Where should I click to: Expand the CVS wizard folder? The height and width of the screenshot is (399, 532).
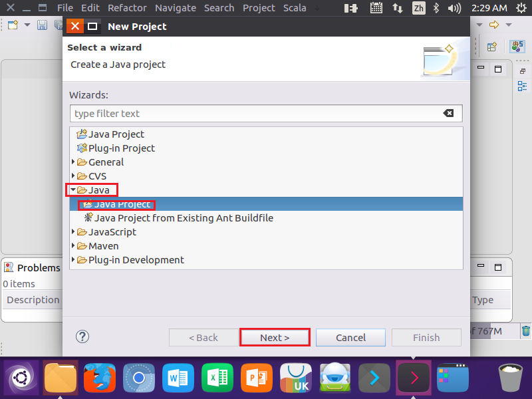pos(73,176)
